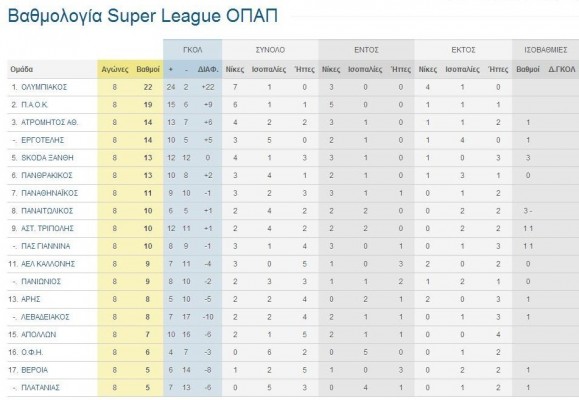Open the ΠΛΑΤΑΝΙΑΣ team link
Image resolution: width=579 pixels, height=400 pixels.
(x=40, y=388)
